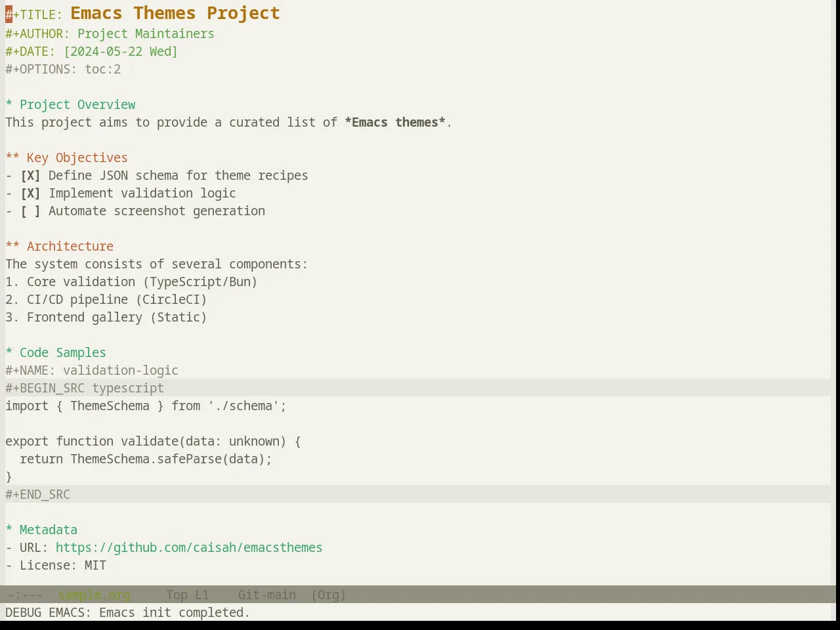Open the github.com/caisah/emacsthemes link
Viewport: 840px width, 630px height.
pos(189,548)
